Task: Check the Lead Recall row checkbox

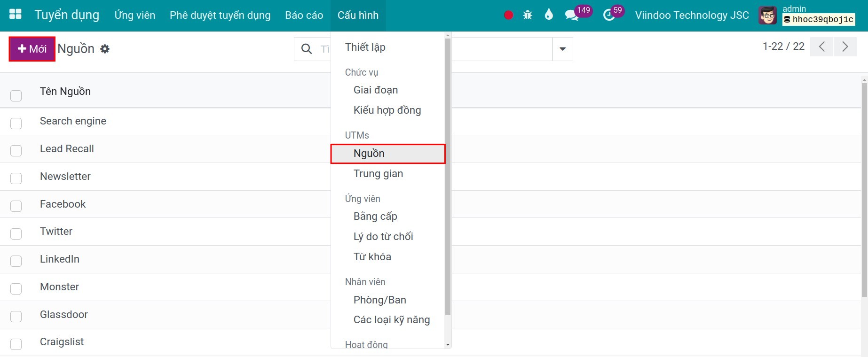Action: tap(16, 151)
